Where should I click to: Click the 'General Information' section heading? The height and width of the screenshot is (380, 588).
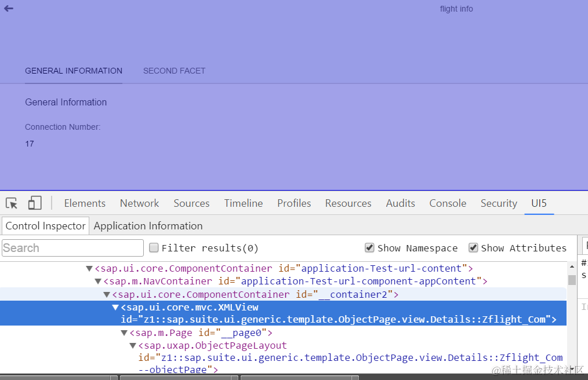pos(66,103)
